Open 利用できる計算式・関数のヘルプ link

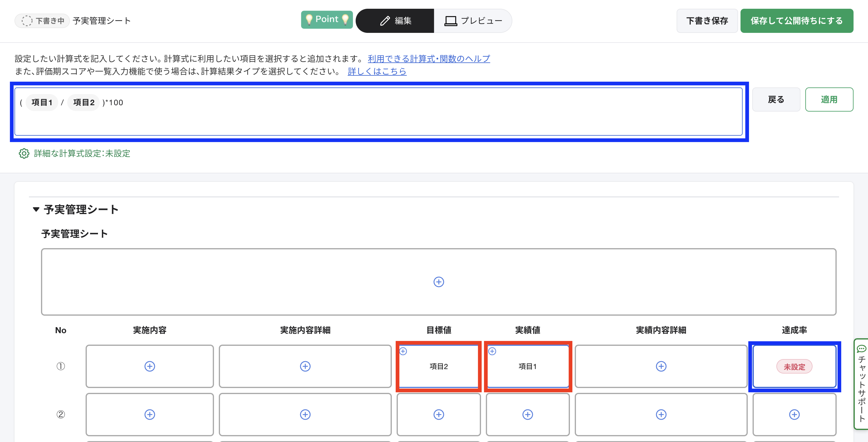[429, 59]
